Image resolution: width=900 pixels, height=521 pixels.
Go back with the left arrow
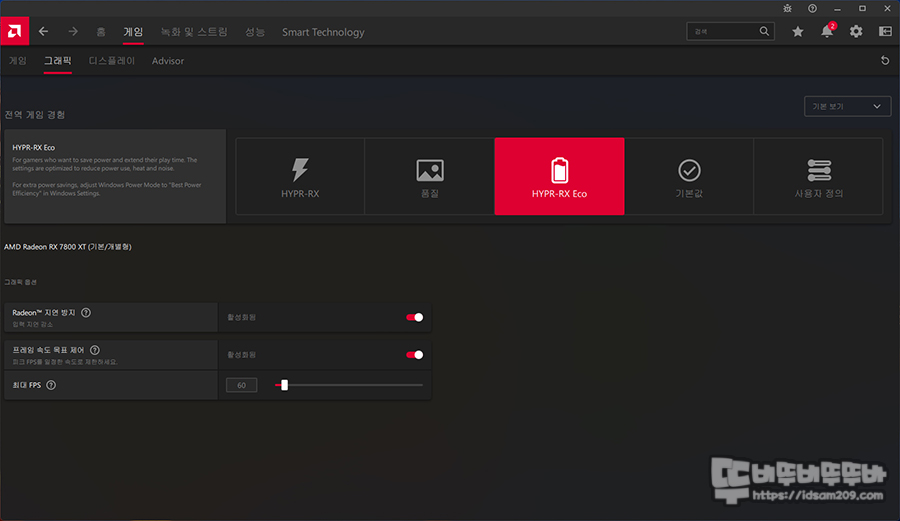point(44,32)
